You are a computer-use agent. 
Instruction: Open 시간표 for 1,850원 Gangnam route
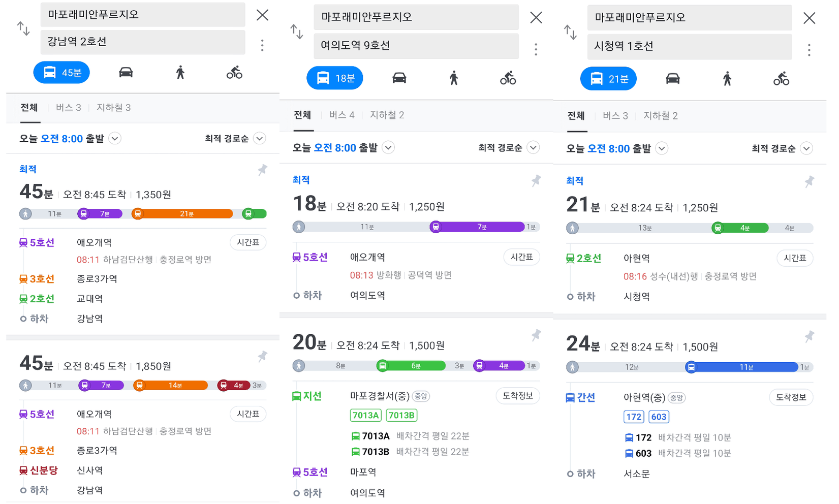click(248, 414)
